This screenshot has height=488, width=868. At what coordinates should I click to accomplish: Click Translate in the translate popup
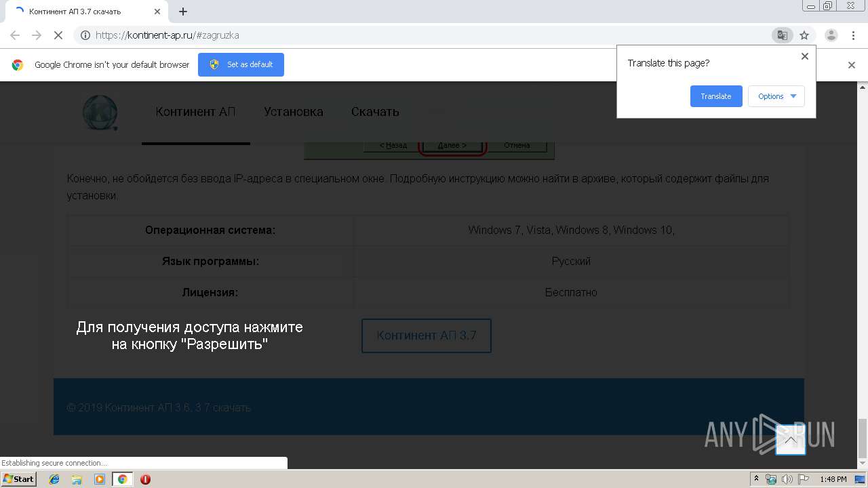tap(716, 96)
